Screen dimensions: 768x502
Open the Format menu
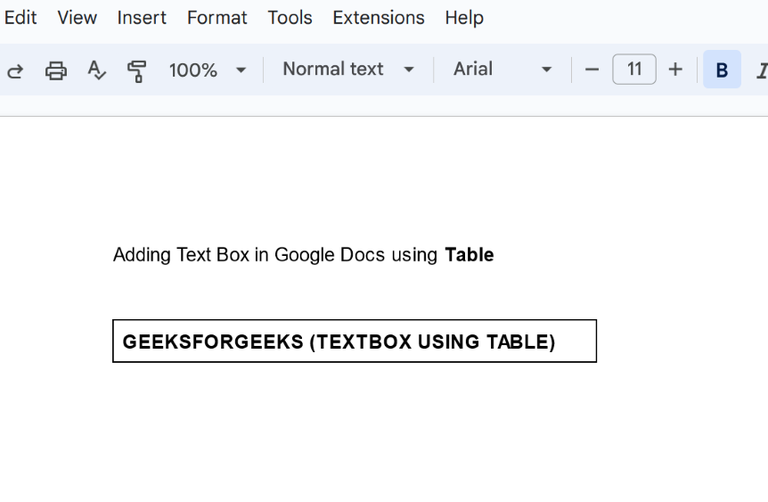pos(217,18)
